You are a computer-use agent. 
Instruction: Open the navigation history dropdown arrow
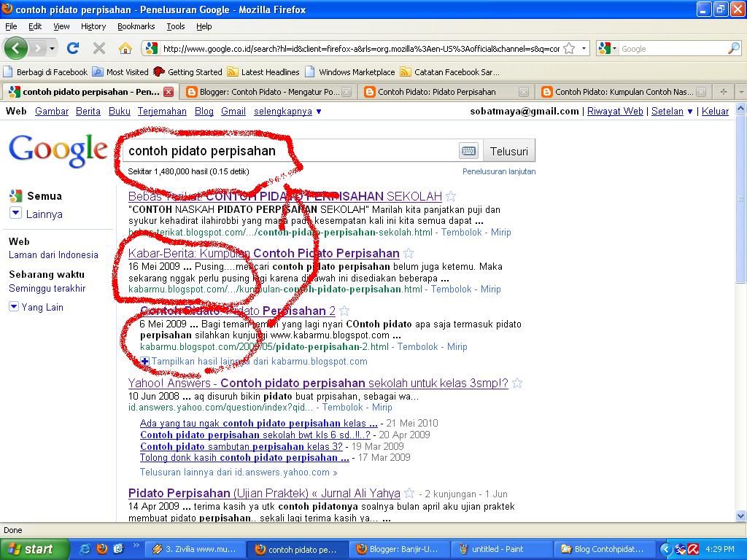[x=52, y=48]
